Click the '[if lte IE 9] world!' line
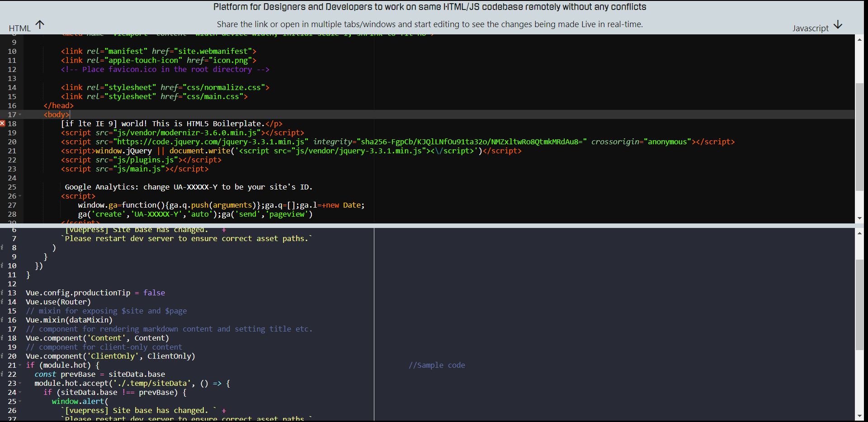This screenshot has height=422, width=868. pyautogui.click(x=172, y=123)
